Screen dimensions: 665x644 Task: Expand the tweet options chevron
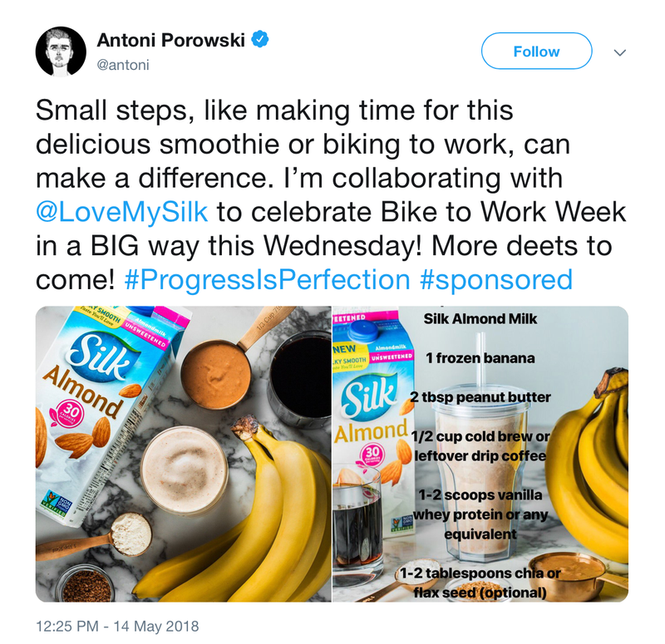[x=620, y=52]
